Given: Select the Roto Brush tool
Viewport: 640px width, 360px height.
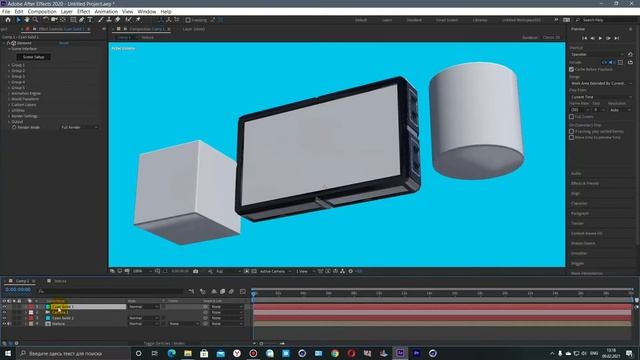Looking at the screenshot, I should pyautogui.click(x=129, y=20).
